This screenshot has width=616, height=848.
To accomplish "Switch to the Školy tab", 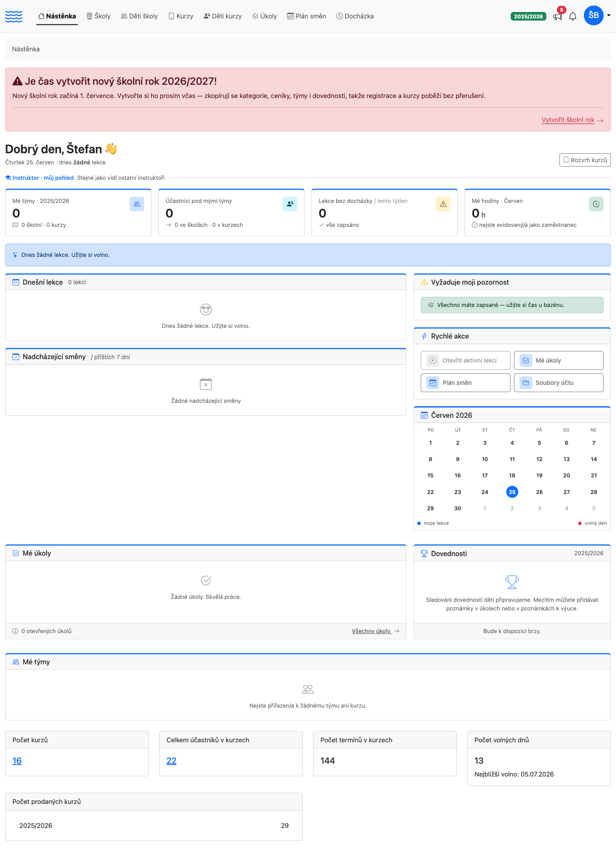I will (99, 16).
